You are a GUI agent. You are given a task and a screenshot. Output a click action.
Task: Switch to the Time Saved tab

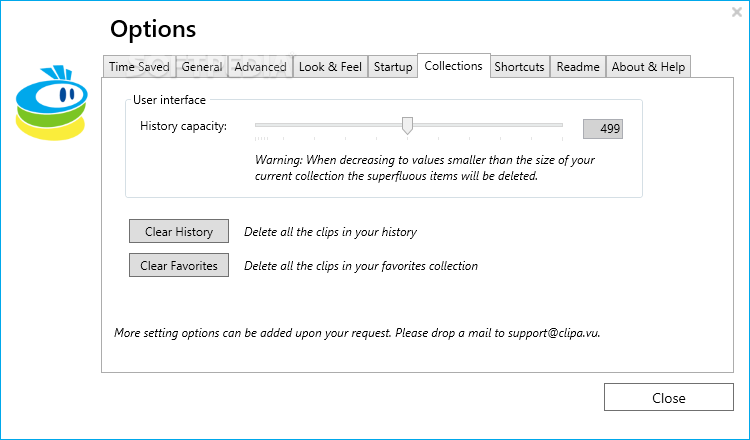tap(139, 66)
